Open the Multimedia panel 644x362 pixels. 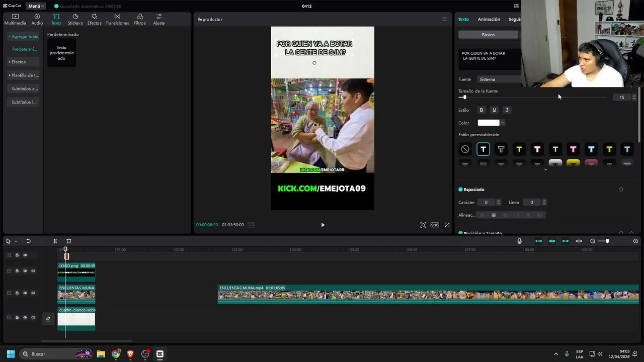point(15,20)
